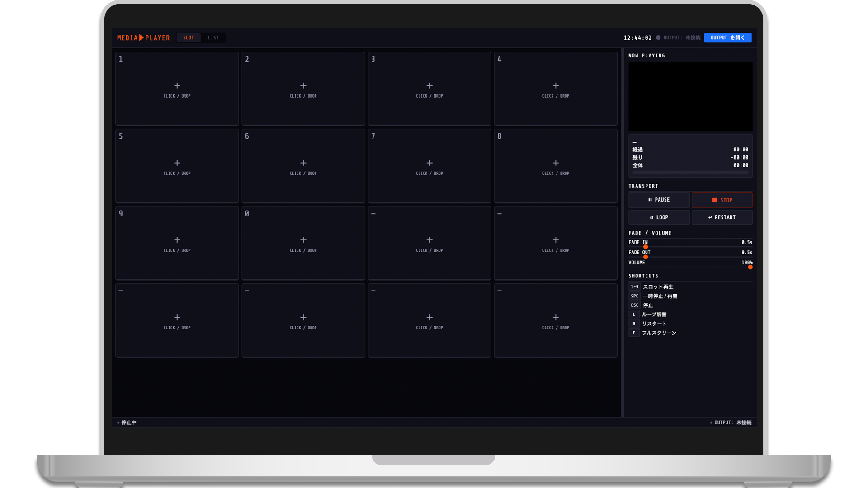Click the MEDIA PLAYER logo
868x488 pixels.
(x=143, y=38)
